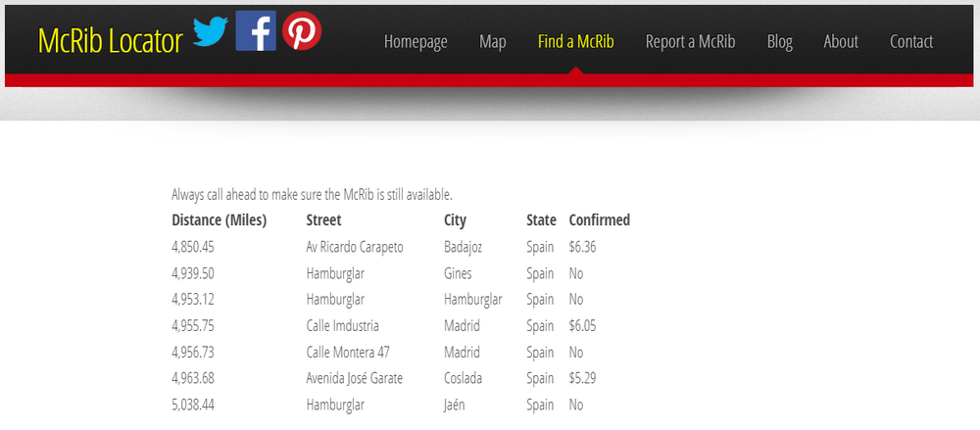Click the Facebook icon
980x430 pixels.
pyautogui.click(x=256, y=31)
